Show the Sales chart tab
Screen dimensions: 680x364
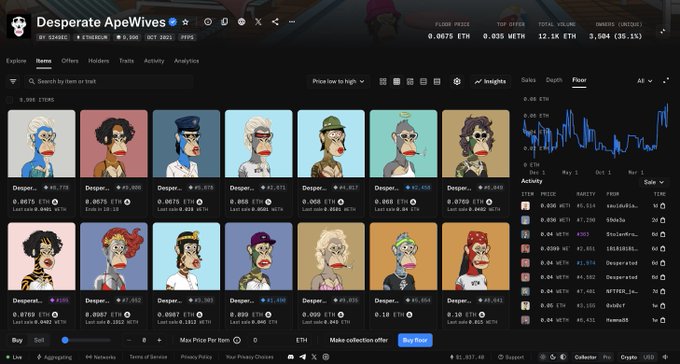(x=528, y=80)
